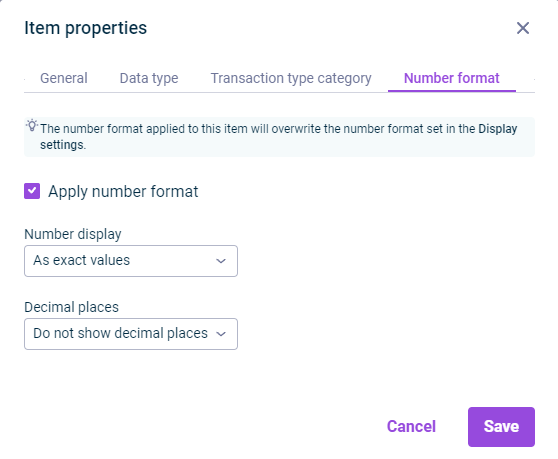Click the 'Item properties' dialog title

[85, 28]
